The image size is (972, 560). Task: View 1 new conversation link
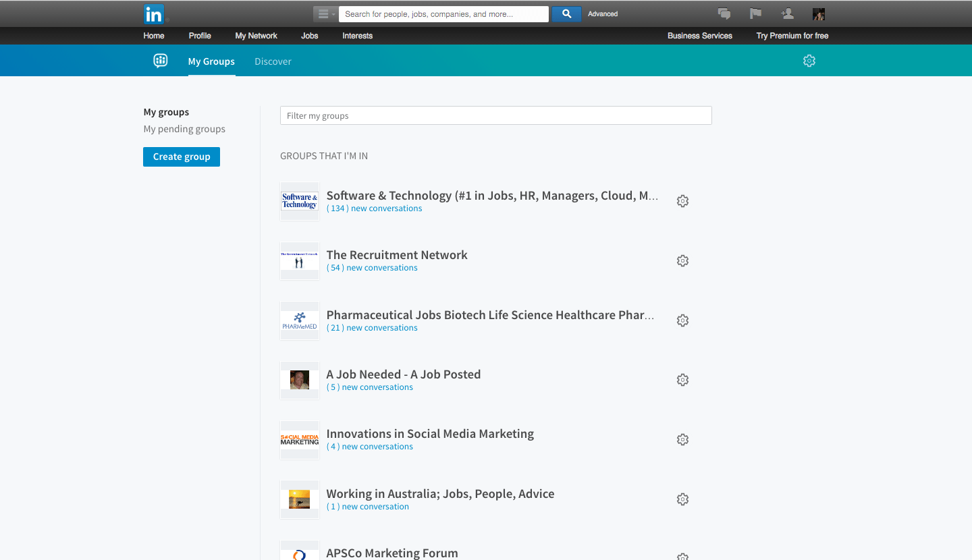[368, 507]
